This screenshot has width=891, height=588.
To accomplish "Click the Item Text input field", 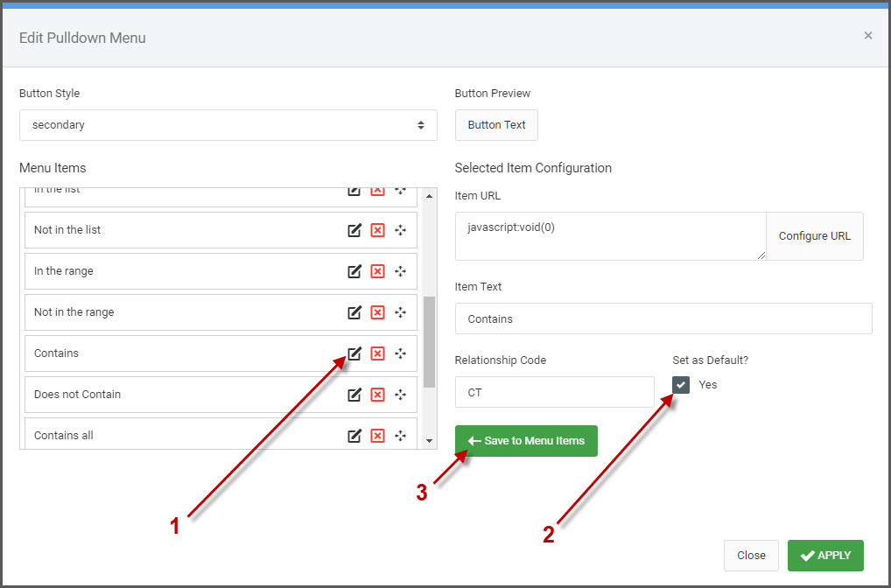I will pos(663,318).
